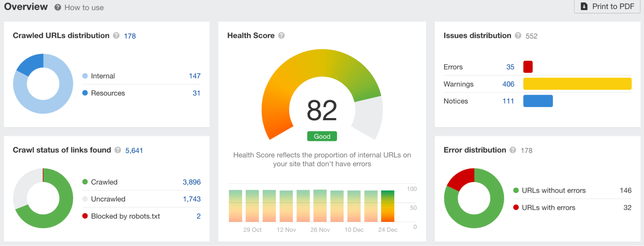Select the 24 Dec health score bar
Image resolution: width=644 pixels, height=246 pixels.
tap(388, 206)
